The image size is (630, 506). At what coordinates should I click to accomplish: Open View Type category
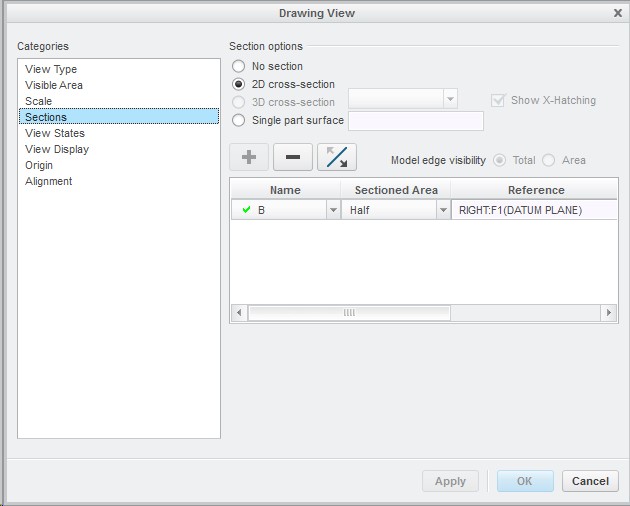pyautogui.click(x=119, y=69)
